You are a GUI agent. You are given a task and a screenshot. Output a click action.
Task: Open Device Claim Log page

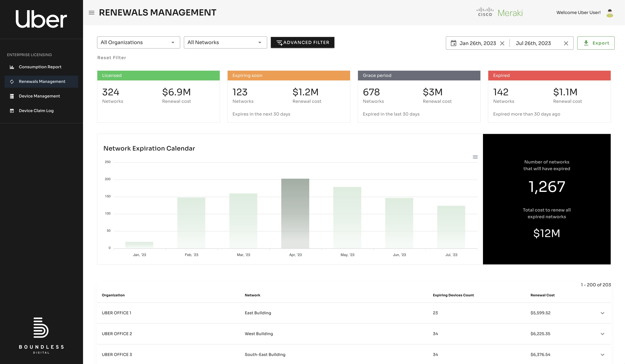click(41, 111)
